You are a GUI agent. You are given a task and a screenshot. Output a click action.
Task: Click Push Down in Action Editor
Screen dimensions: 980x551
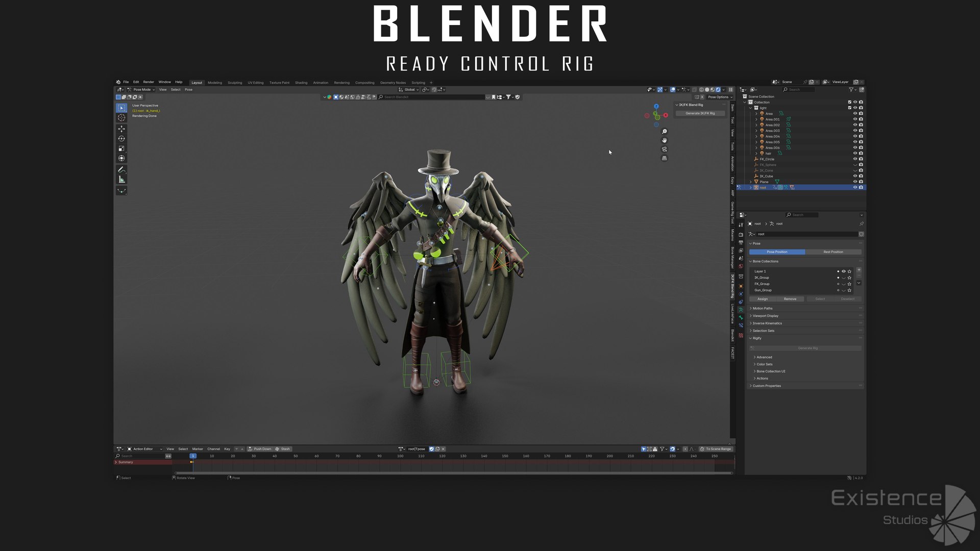click(260, 449)
